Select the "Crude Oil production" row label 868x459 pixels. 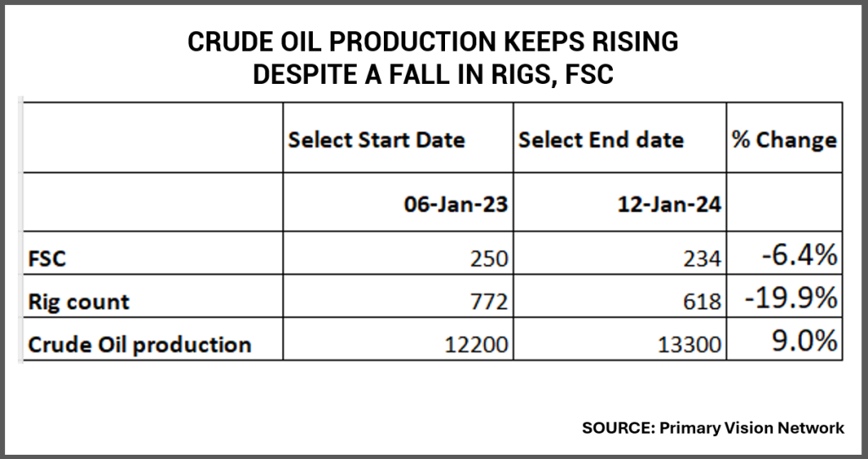click(x=140, y=345)
